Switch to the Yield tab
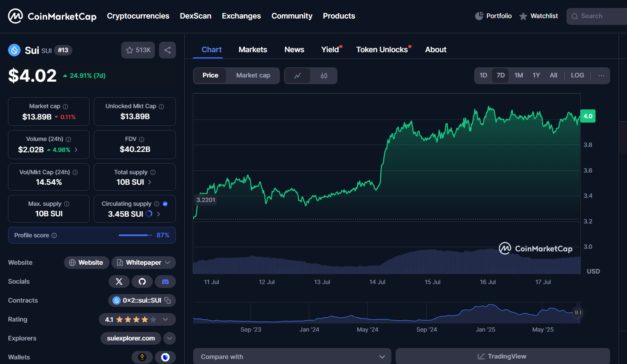Image resolution: width=627 pixels, height=364 pixels. [x=330, y=50]
